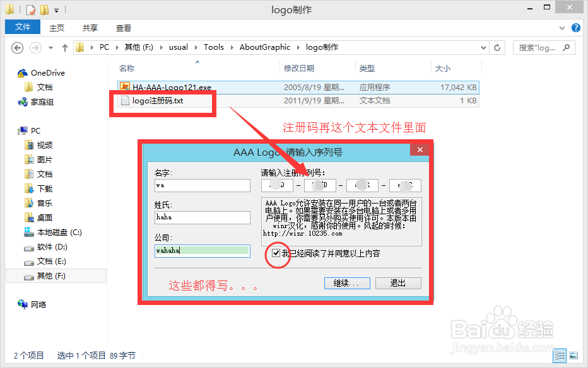Click the 退出 button
This screenshot has height=368, width=588.
tap(398, 283)
